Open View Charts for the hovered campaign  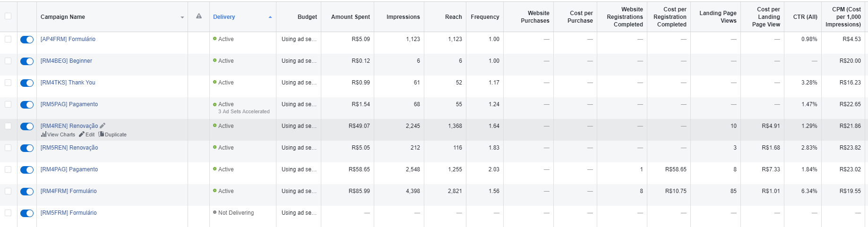[x=58, y=135]
